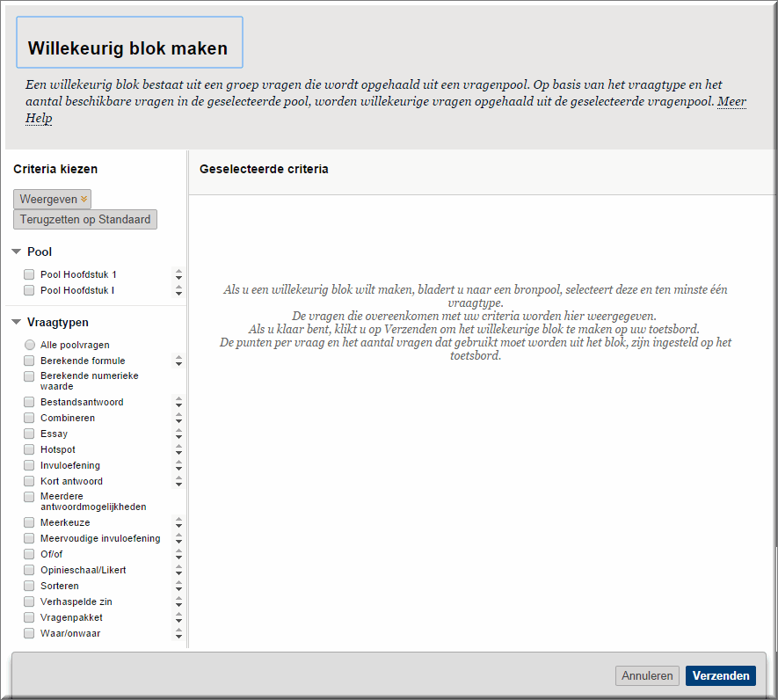Click the Willekeurig blok maken heading
The image size is (778, 700).
click(128, 48)
